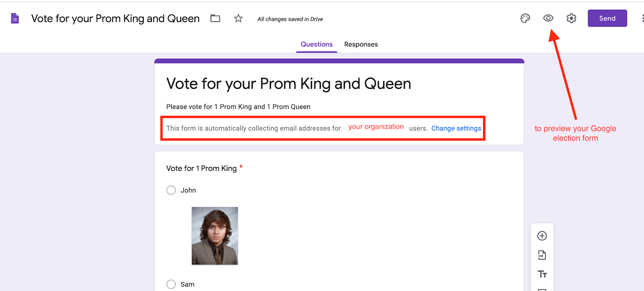Click the Google Forms home icon

pyautogui.click(x=15, y=18)
